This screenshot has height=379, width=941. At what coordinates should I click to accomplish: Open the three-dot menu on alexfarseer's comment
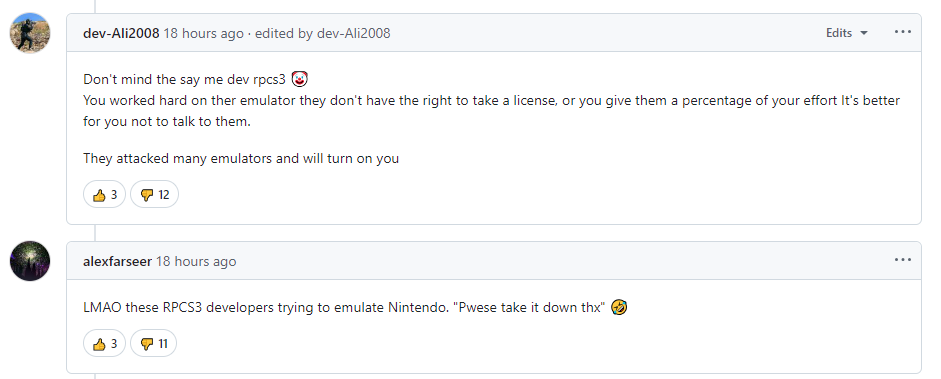[903, 260]
